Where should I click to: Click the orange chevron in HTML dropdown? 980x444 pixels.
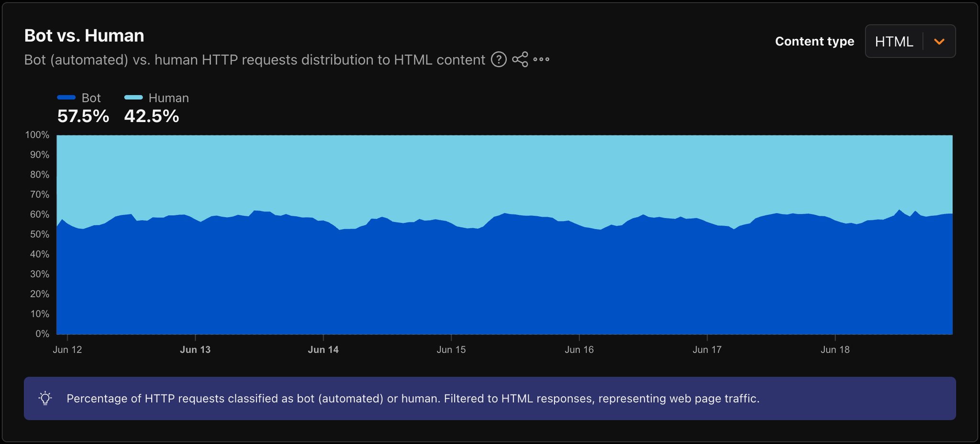point(939,42)
